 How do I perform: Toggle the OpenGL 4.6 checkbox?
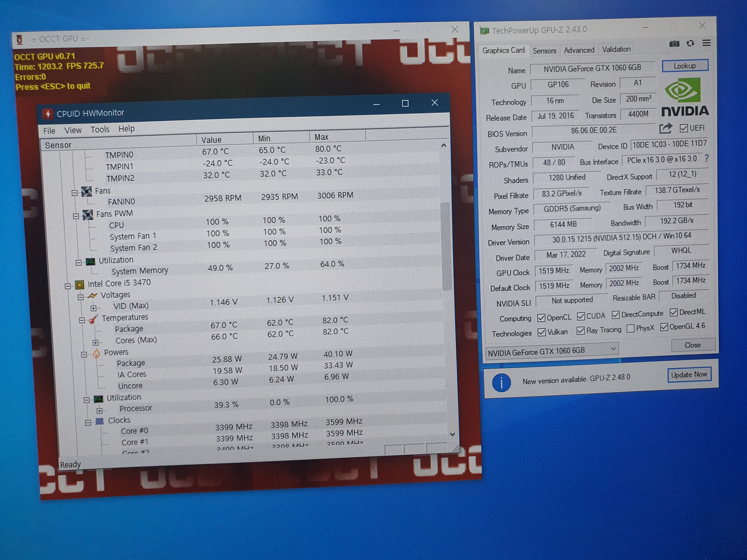click(664, 327)
